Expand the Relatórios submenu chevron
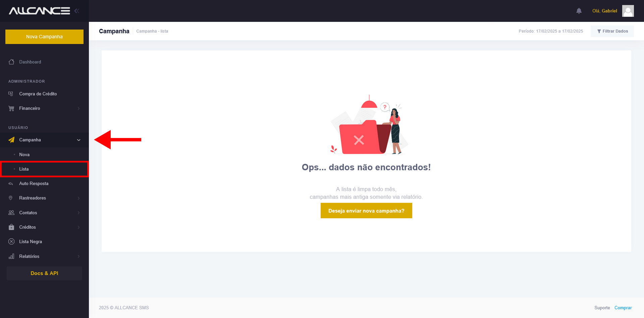This screenshot has width=644, height=318. [78, 257]
